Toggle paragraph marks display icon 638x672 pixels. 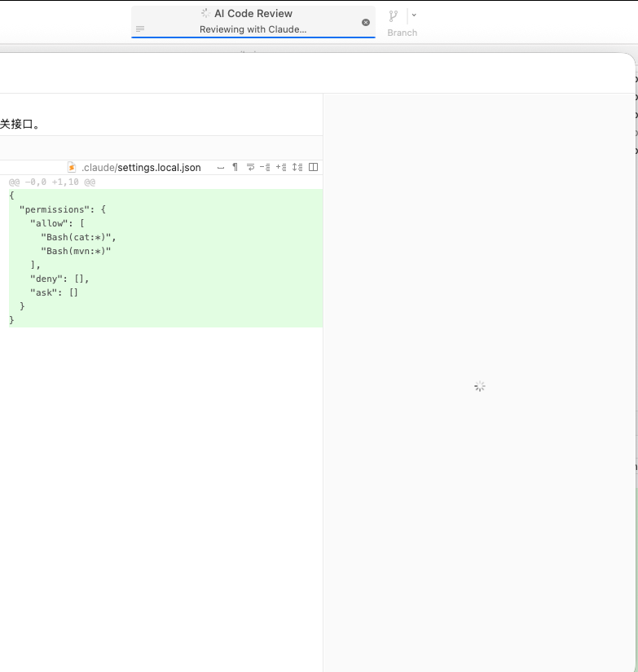click(x=235, y=167)
